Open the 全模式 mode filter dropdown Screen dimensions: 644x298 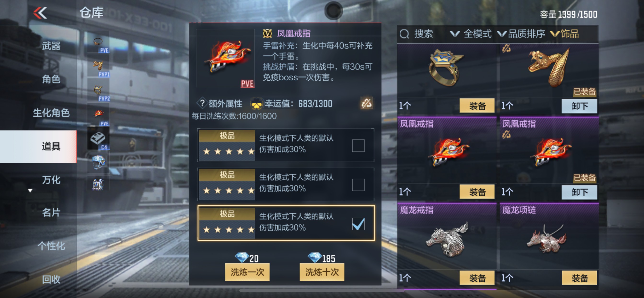click(471, 34)
